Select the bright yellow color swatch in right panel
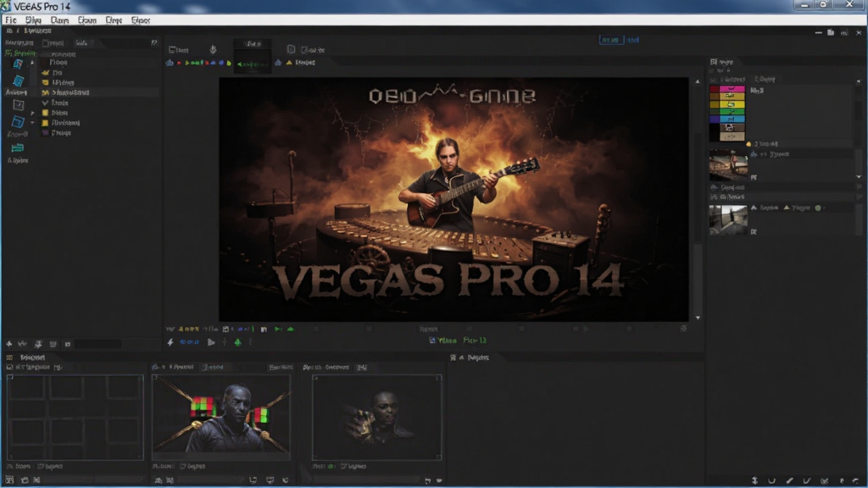This screenshot has height=488, width=868. click(x=732, y=104)
